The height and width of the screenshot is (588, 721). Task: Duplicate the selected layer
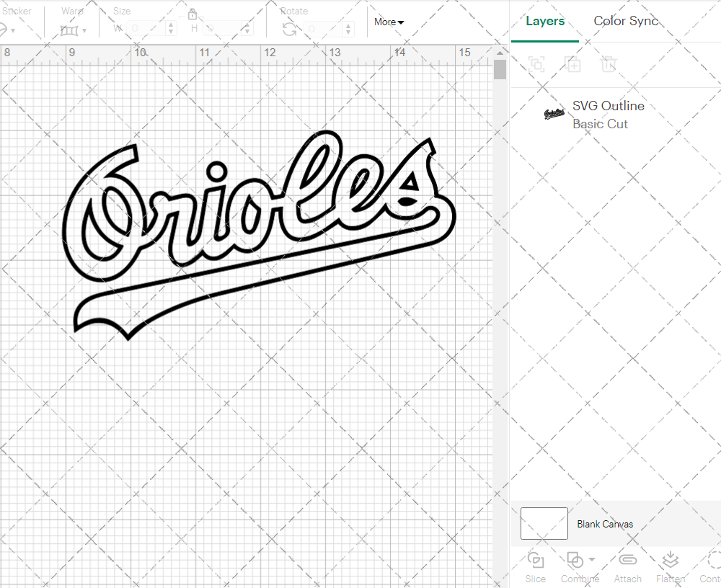[x=573, y=64]
